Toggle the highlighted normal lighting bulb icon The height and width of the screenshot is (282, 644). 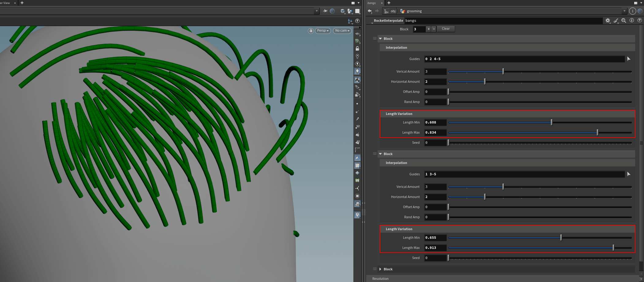[357, 71]
